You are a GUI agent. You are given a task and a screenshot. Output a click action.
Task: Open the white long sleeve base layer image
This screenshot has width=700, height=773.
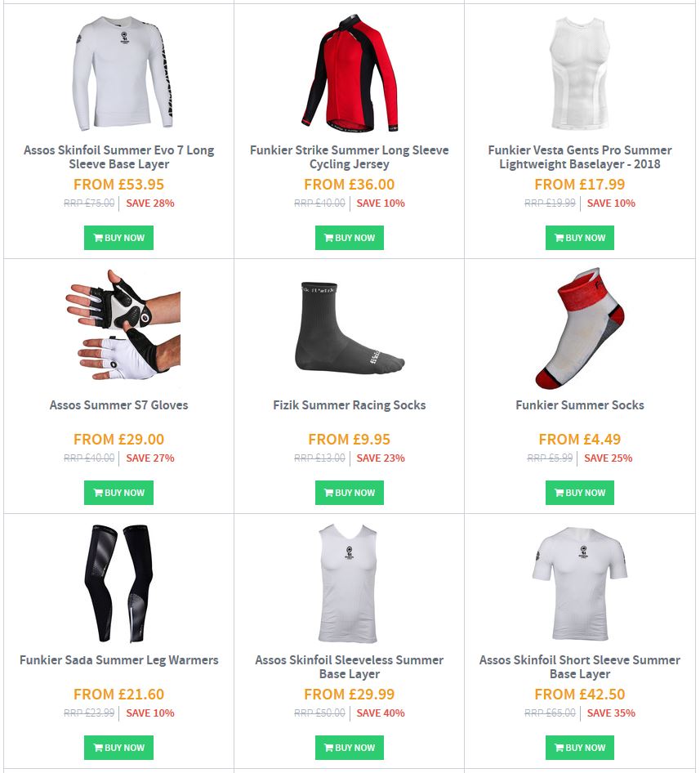coord(123,73)
